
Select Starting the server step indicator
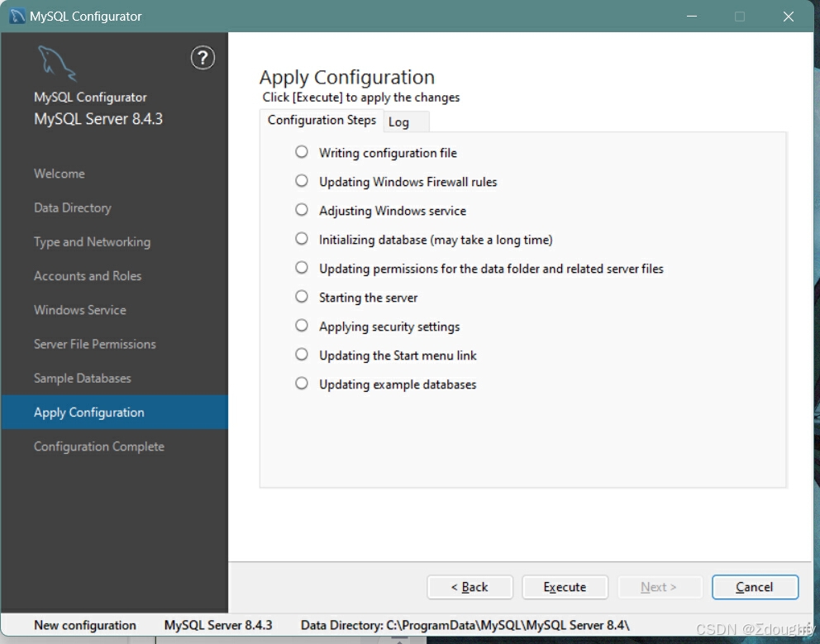tap(301, 297)
